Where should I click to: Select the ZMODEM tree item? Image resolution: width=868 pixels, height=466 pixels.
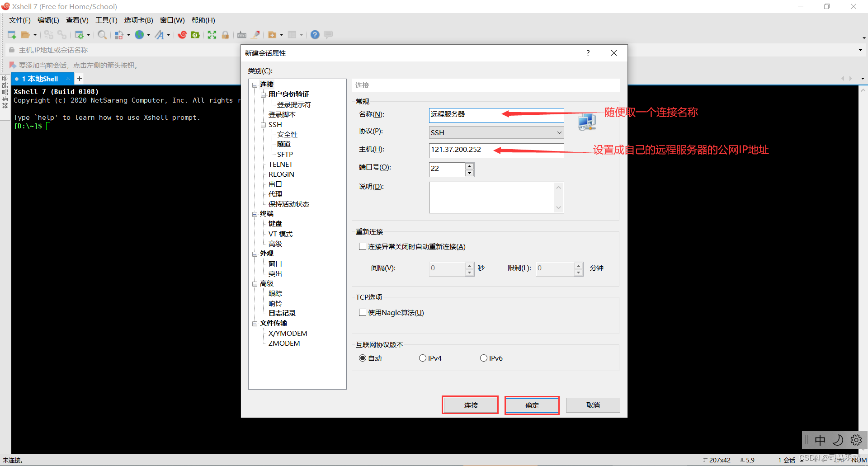point(284,343)
